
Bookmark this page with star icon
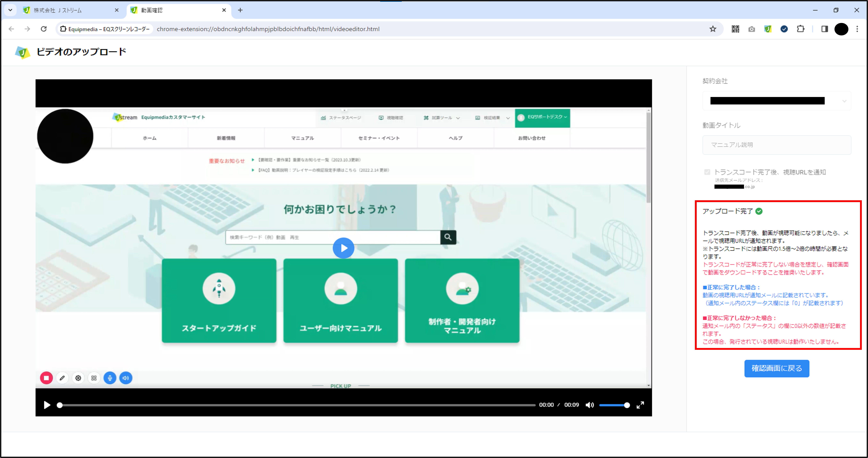(x=713, y=29)
